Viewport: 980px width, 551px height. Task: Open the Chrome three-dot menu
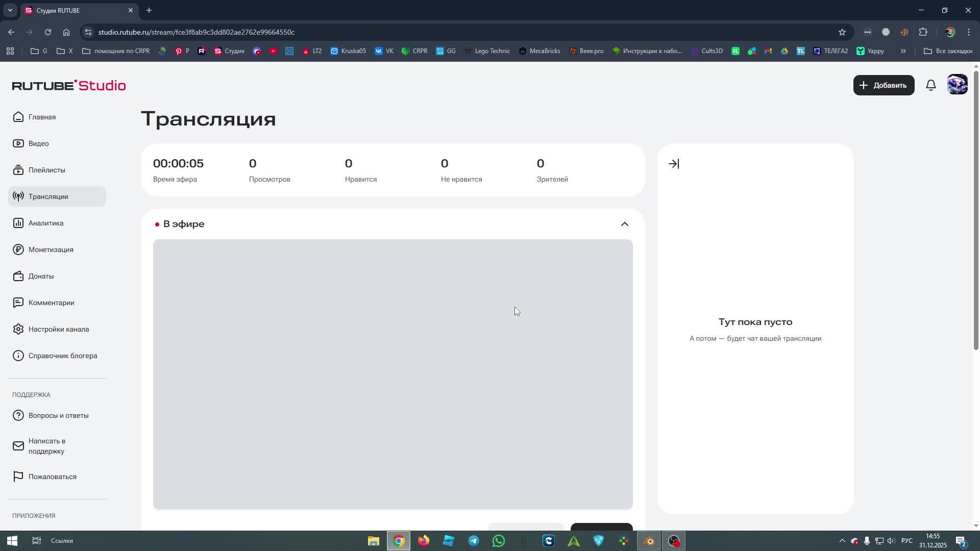click(x=969, y=32)
